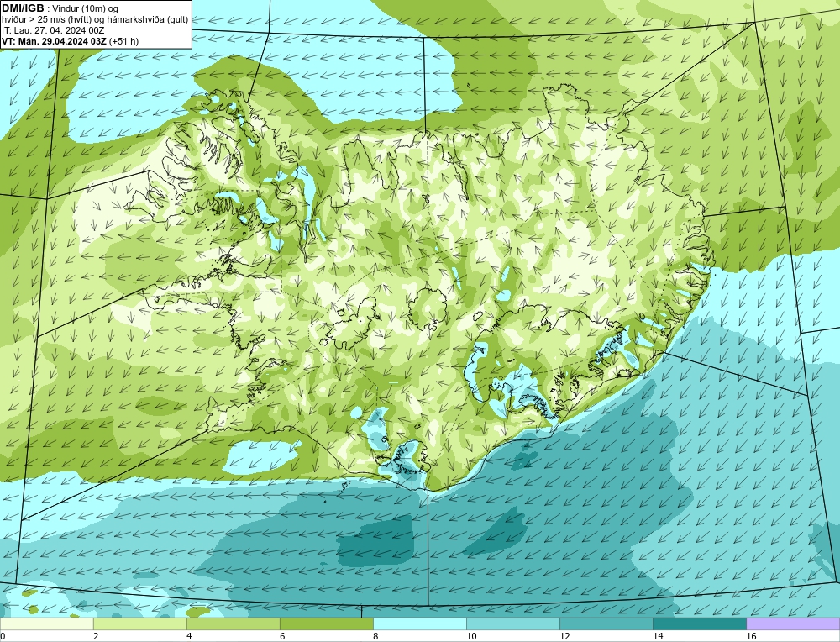
Task: Click the legend number '0'
Action: 3,636
